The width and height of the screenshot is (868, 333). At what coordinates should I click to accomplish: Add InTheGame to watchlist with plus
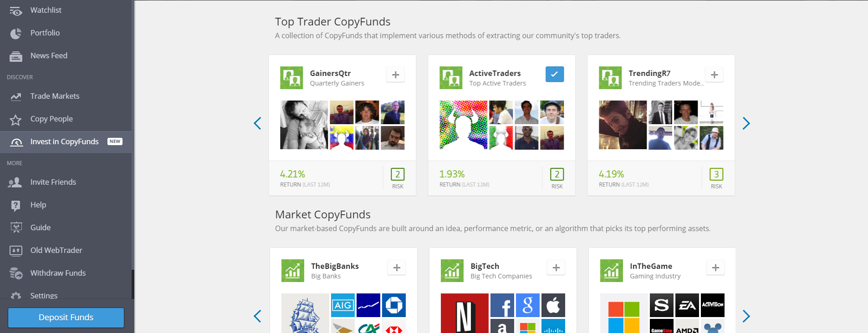(715, 267)
